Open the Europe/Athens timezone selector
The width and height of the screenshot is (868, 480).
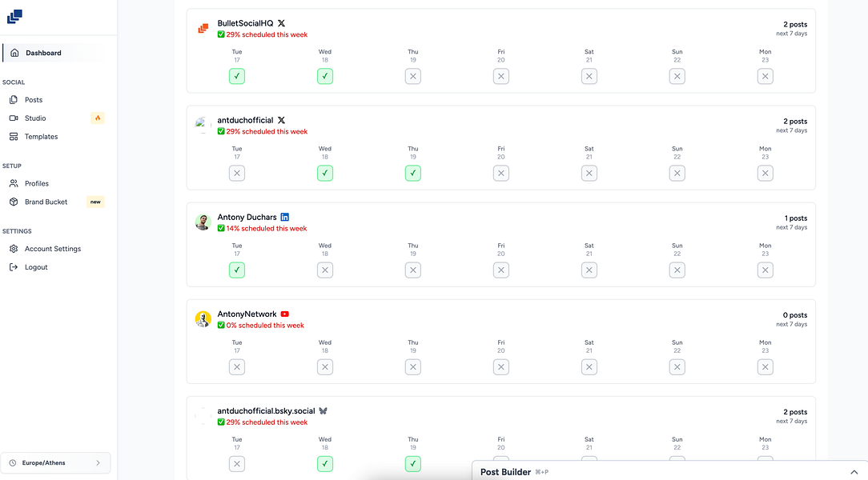pos(55,463)
